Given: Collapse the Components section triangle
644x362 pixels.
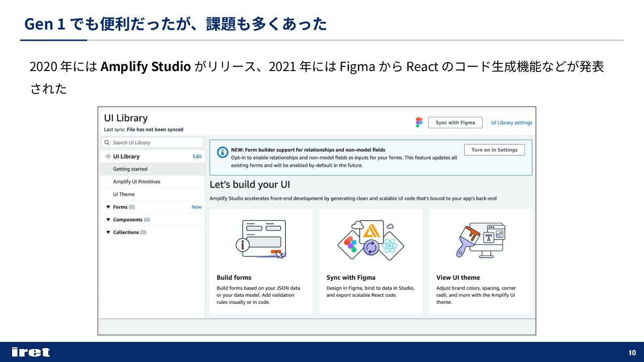Looking at the screenshot, I should 108,219.
